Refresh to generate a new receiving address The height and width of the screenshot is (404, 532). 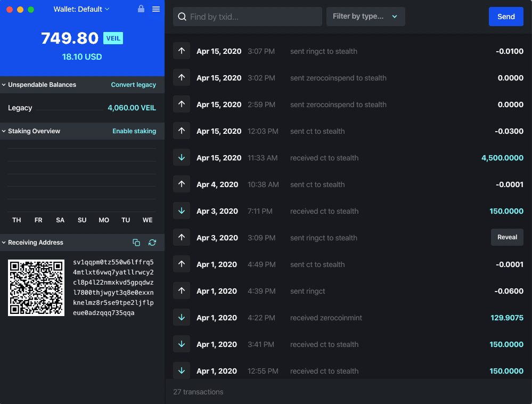tap(152, 243)
